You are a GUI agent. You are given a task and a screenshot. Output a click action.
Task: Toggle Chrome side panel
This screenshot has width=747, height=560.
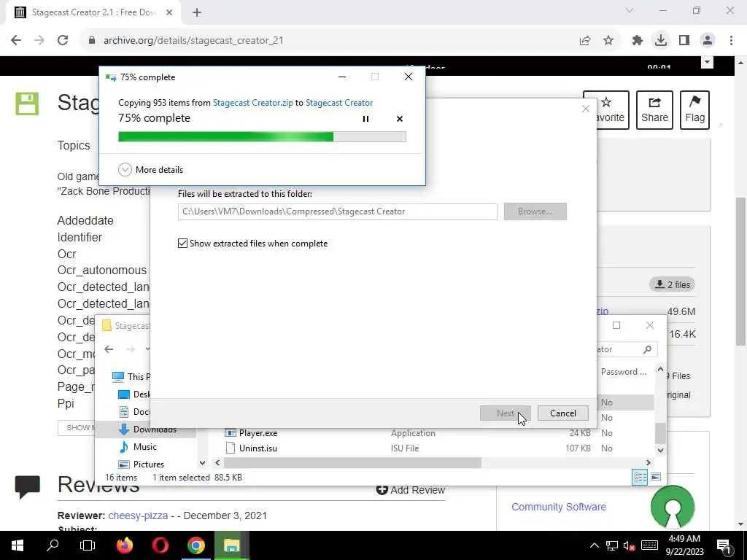coord(684,41)
